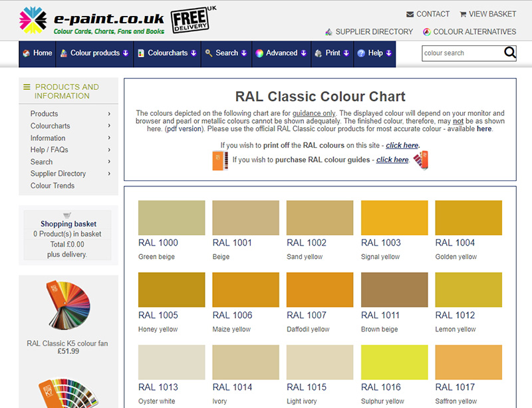This screenshot has height=408, width=532.
Task: Click the supplier directory icon
Action: click(329, 32)
